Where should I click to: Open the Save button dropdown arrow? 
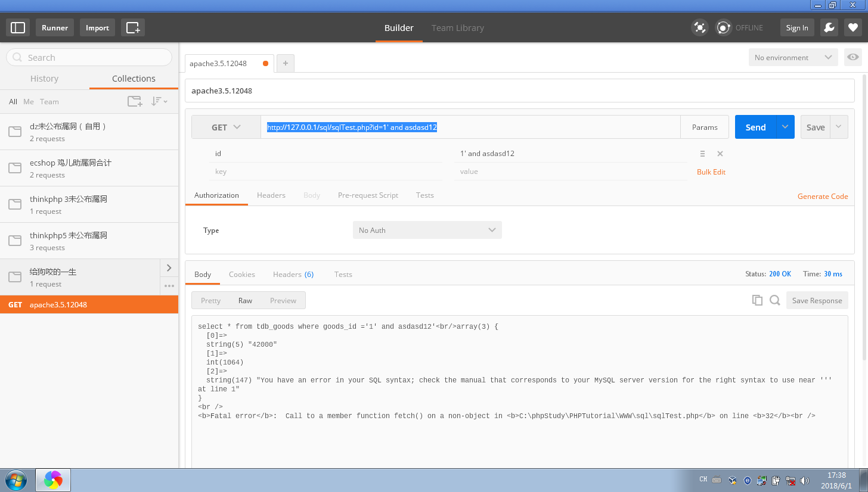[839, 127]
